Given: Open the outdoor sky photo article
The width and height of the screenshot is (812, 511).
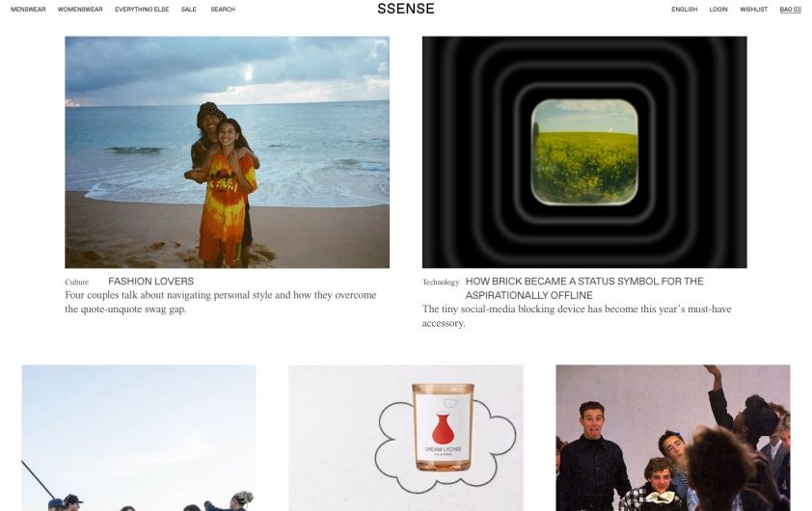Looking at the screenshot, I should coord(139,438).
